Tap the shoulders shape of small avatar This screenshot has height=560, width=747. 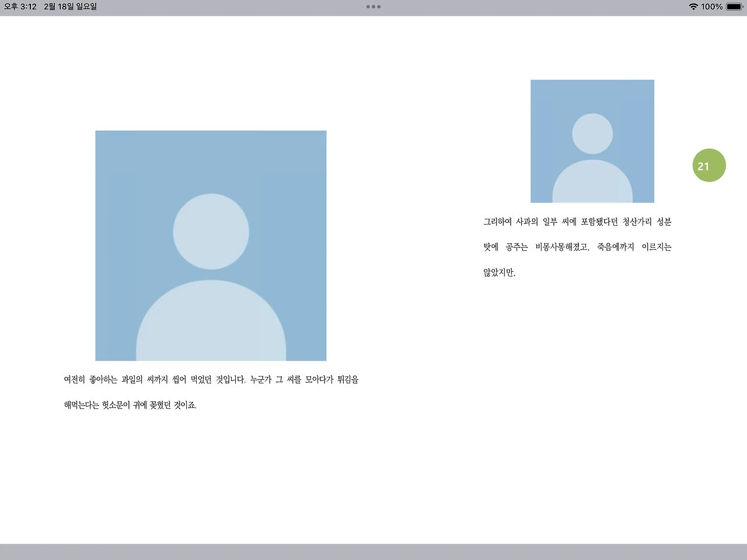(x=592, y=181)
